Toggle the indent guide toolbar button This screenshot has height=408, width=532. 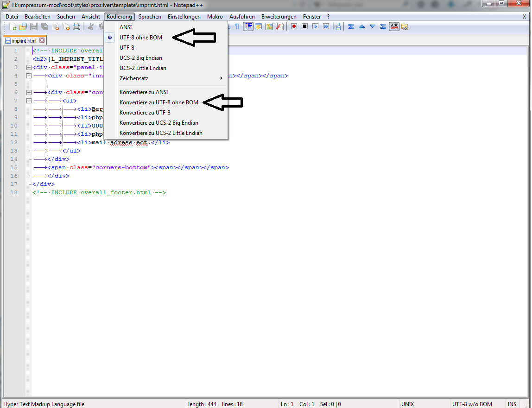(248, 26)
